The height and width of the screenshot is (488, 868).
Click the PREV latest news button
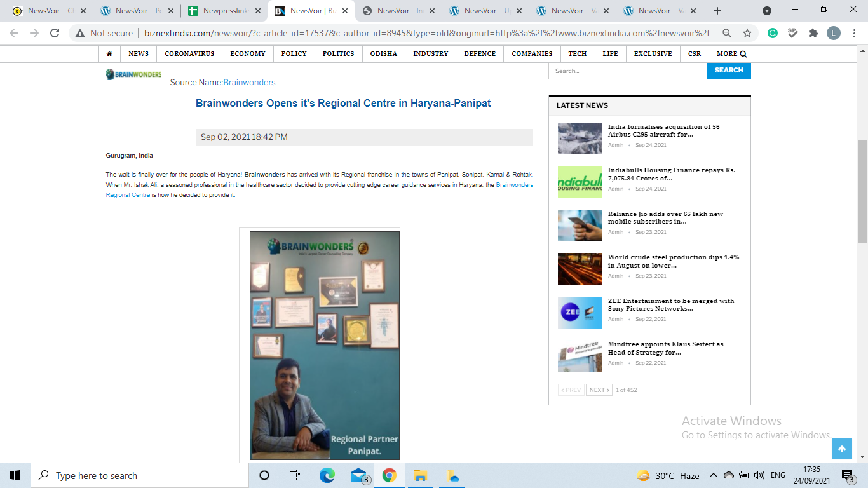[x=571, y=390]
